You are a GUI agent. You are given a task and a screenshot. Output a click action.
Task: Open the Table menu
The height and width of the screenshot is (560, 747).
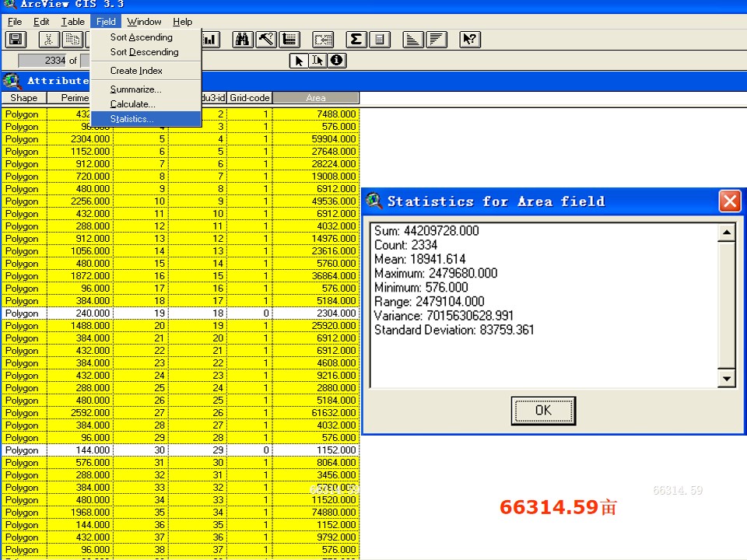(x=73, y=22)
